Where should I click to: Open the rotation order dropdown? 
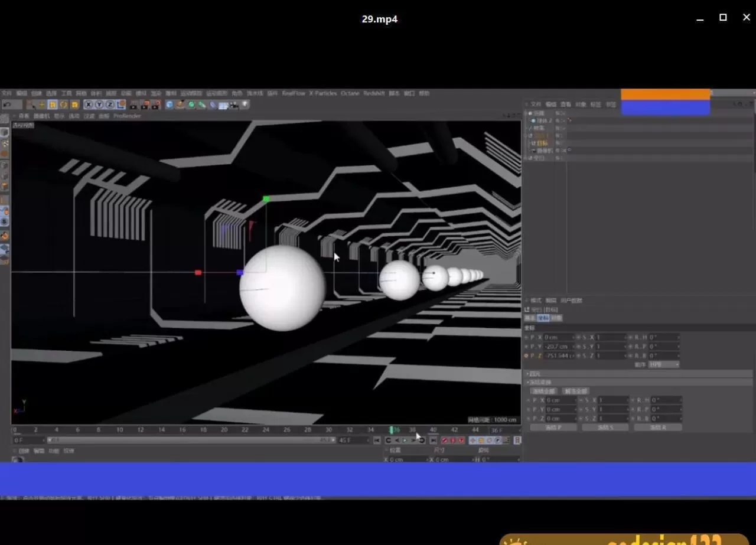664,364
